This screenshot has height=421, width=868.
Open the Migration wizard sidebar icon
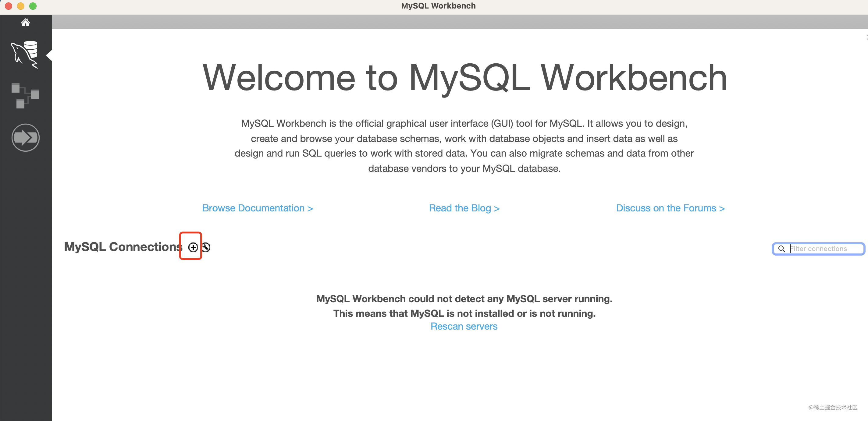(x=25, y=137)
